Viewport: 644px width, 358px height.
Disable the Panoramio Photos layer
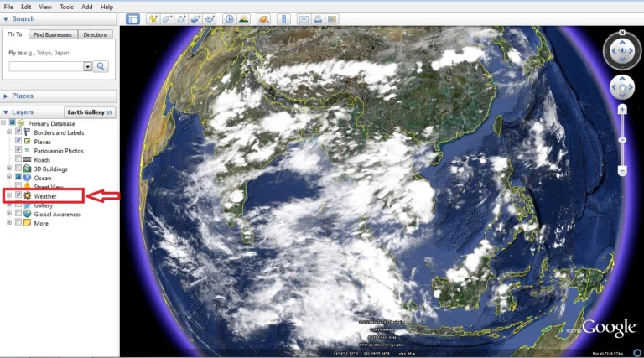coord(18,150)
